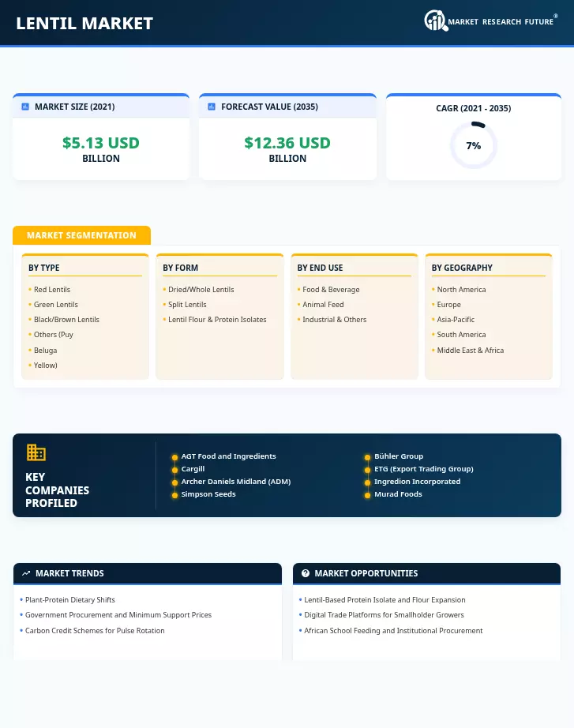Image resolution: width=574 pixels, height=728 pixels.
Task: Click AGT Food and Ingredients company
Action: pos(228,456)
